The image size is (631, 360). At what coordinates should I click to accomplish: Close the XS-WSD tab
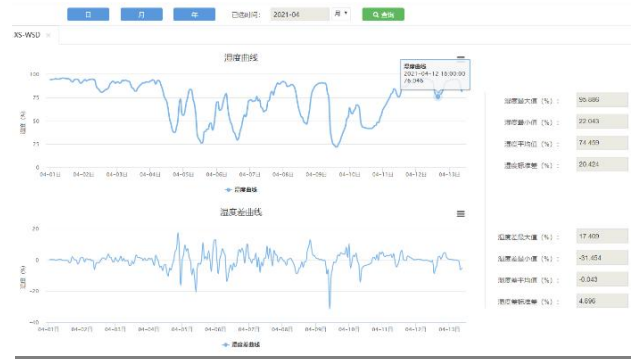[x=48, y=35]
